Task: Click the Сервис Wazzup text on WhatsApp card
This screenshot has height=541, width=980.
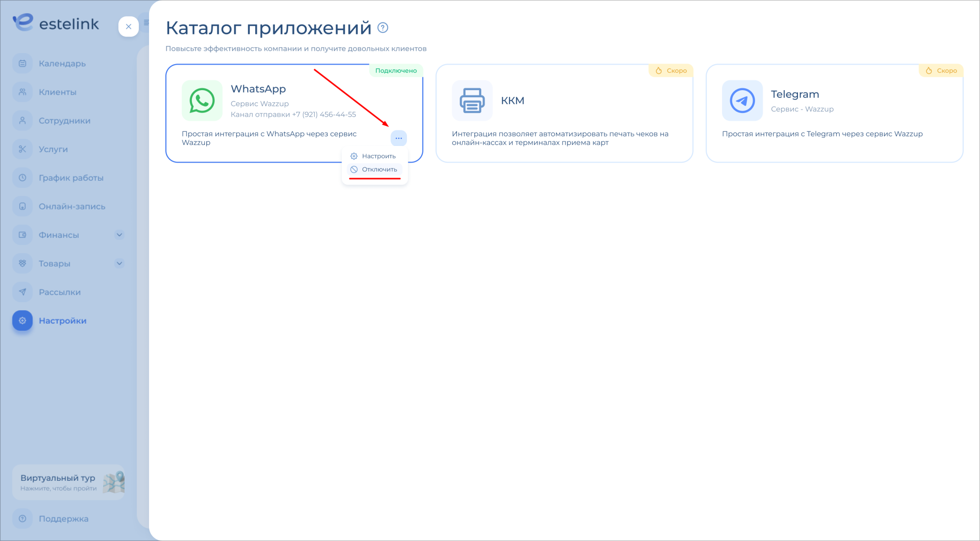Action: [260, 104]
